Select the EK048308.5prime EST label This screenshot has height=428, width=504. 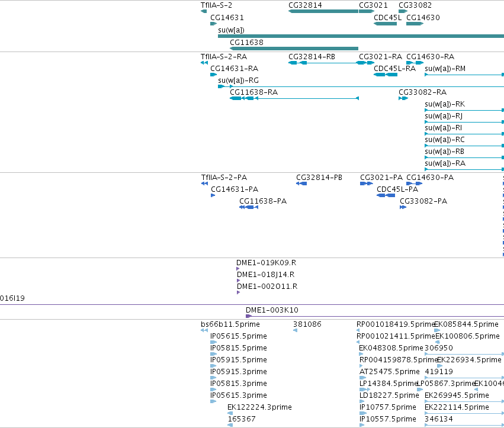[391, 348]
